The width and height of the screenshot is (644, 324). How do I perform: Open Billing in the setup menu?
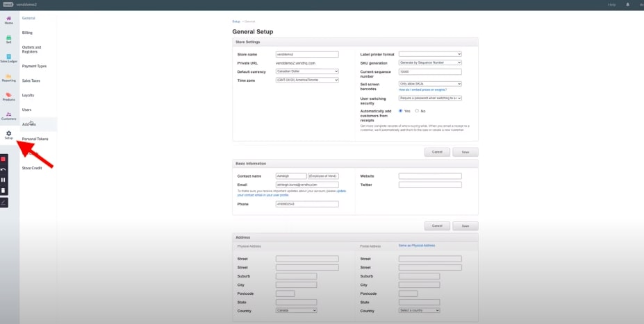tap(27, 33)
